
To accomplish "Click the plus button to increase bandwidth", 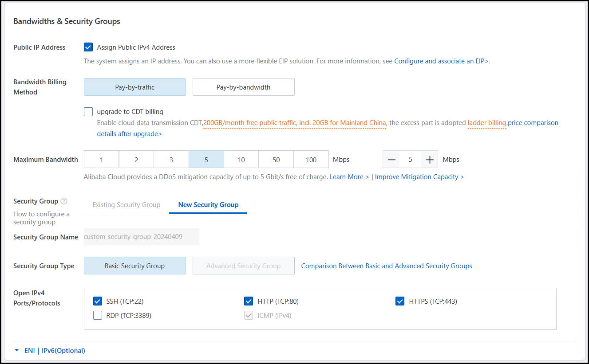I will [429, 160].
